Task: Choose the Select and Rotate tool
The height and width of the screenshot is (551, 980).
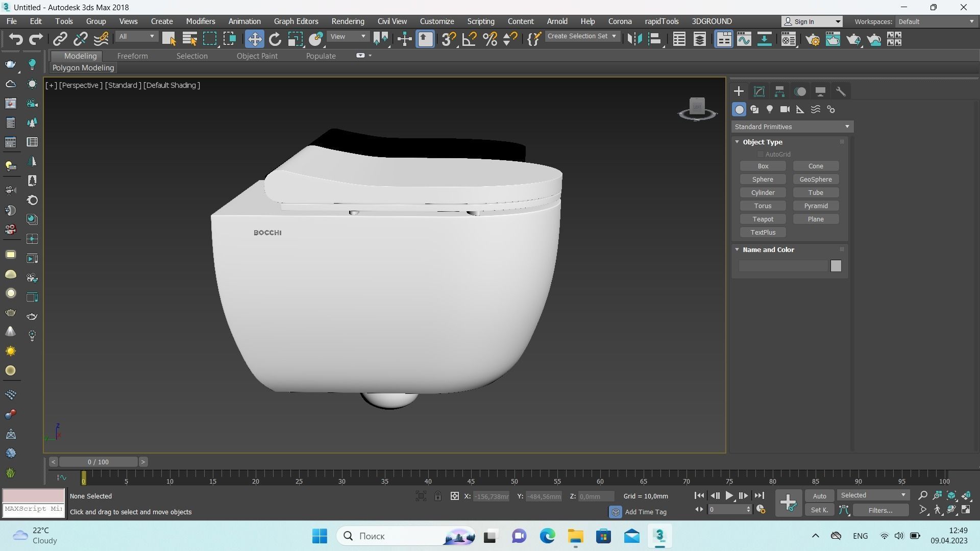Action: tap(275, 39)
